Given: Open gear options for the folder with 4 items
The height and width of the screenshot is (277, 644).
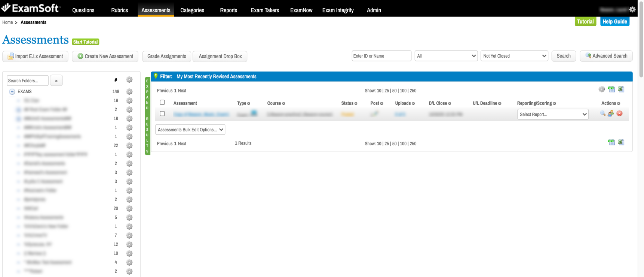Looking at the screenshot, I should coord(129,262).
